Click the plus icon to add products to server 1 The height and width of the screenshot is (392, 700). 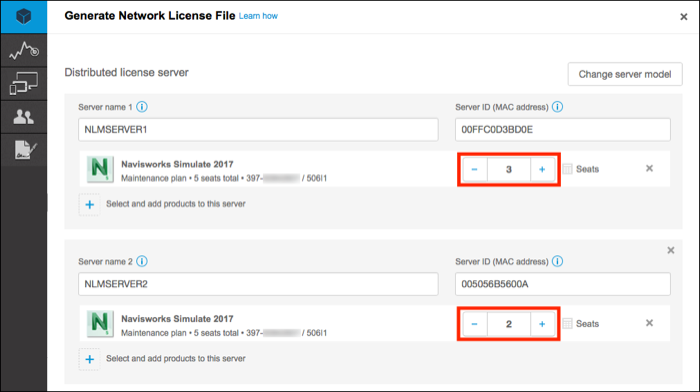89,204
